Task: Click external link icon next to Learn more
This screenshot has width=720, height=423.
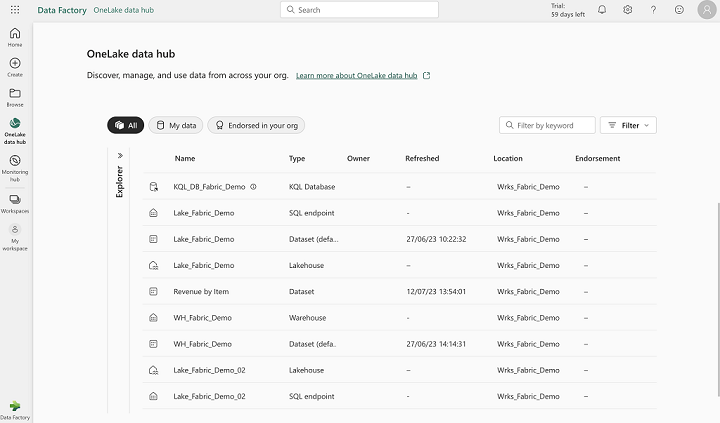Action: [427, 75]
